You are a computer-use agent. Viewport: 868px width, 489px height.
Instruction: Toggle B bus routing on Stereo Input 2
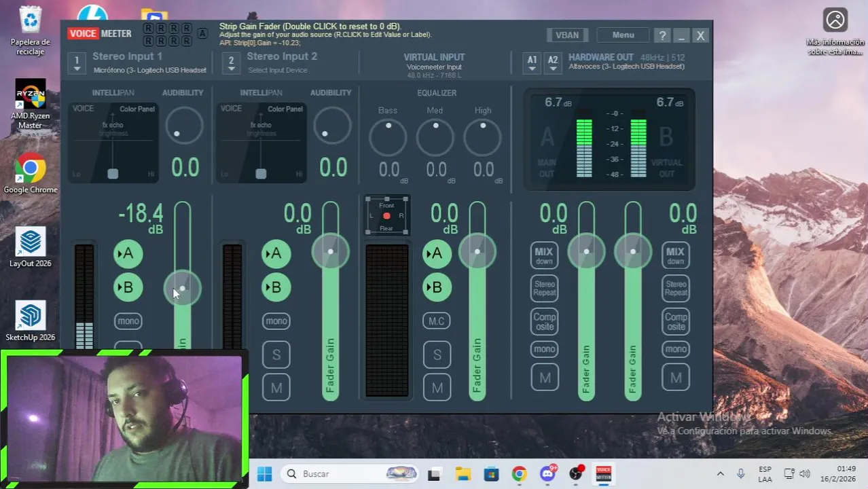tap(276, 287)
